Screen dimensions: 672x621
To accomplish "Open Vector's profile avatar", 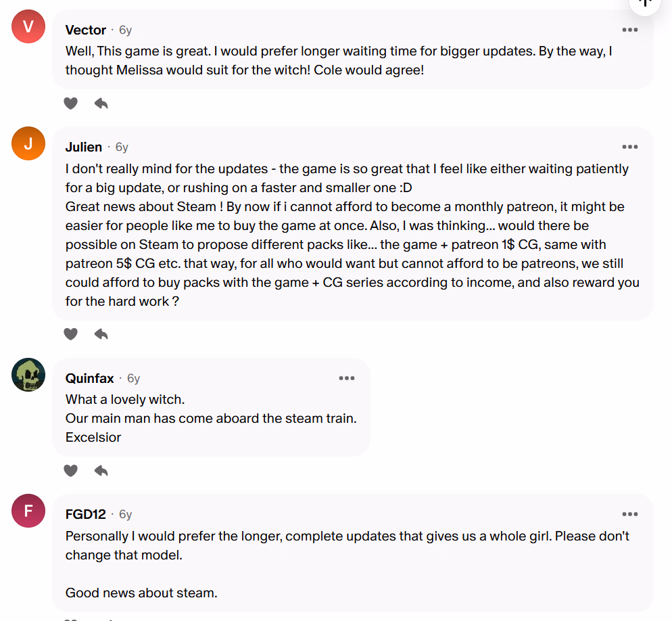I will [28, 27].
